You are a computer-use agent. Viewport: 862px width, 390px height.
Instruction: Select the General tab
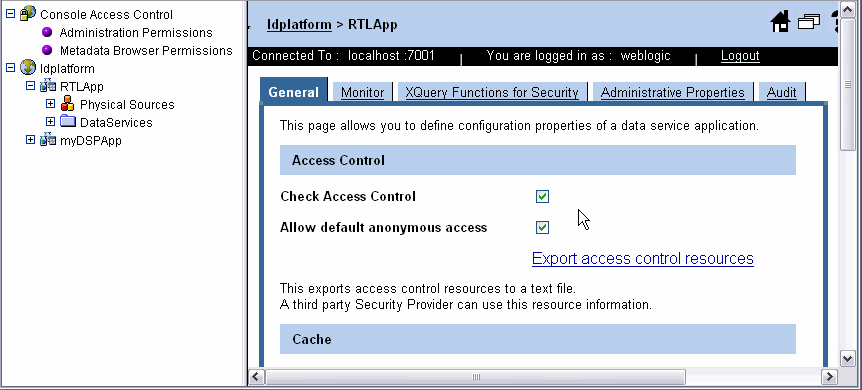294,91
